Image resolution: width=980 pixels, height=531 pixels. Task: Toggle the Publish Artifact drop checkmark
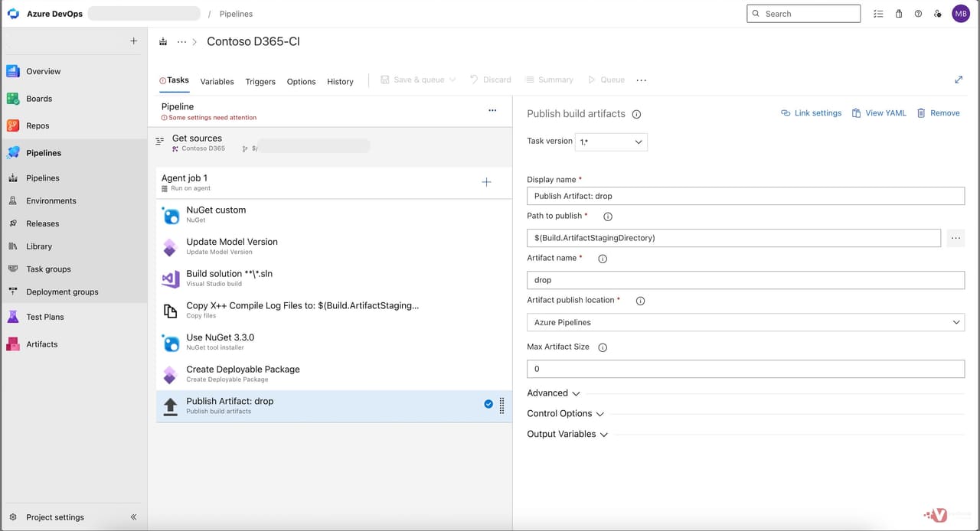[x=488, y=404]
